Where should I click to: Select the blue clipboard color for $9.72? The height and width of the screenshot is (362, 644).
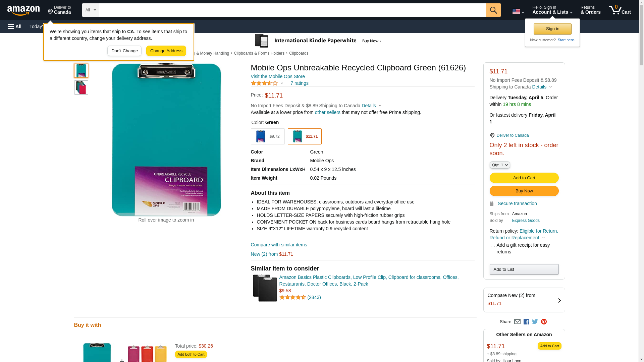(x=268, y=136)
